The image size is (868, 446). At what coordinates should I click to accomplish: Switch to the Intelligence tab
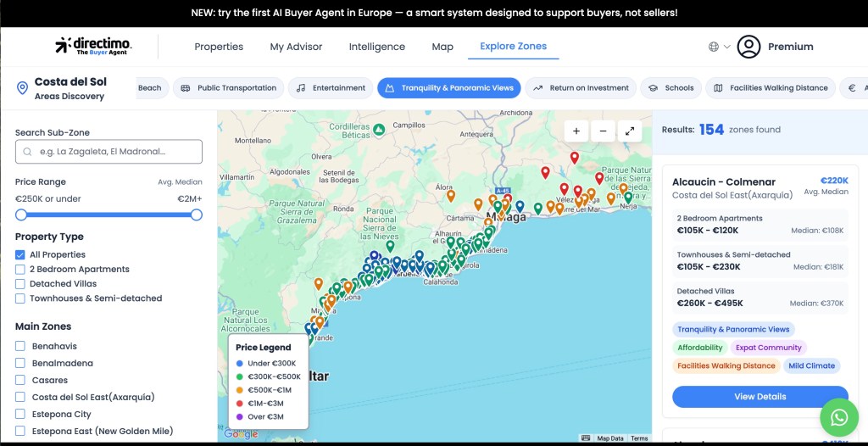[376, 47]
